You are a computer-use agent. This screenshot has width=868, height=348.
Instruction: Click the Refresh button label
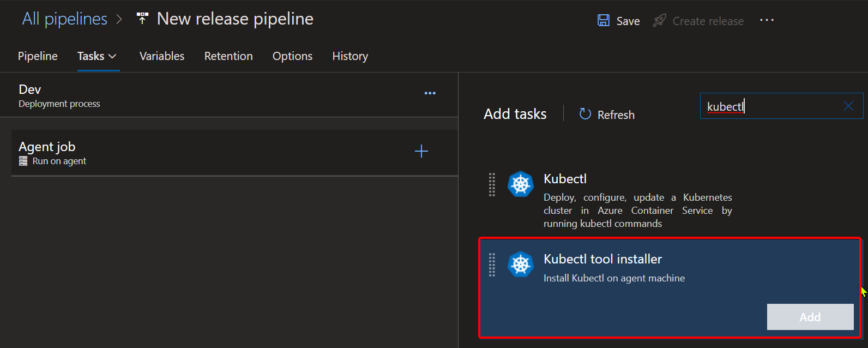[x=616, y=115]
